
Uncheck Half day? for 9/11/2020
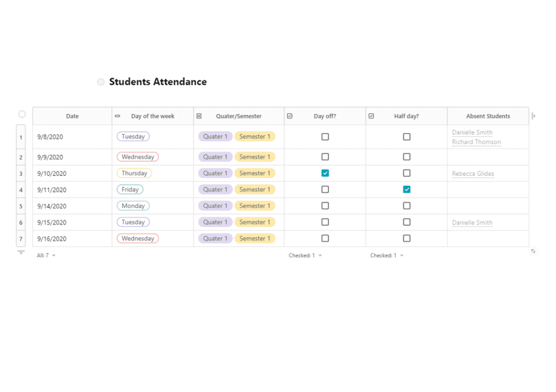tap(407, 189)
